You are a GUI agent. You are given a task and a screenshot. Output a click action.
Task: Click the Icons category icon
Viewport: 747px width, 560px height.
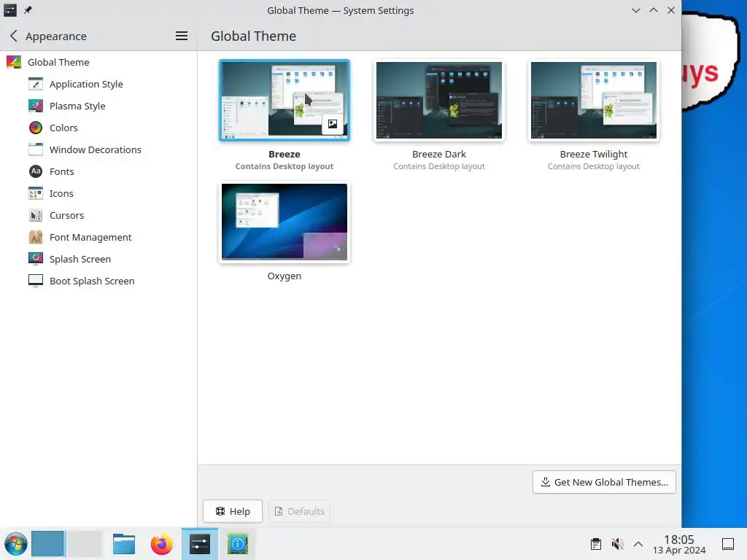36,193
